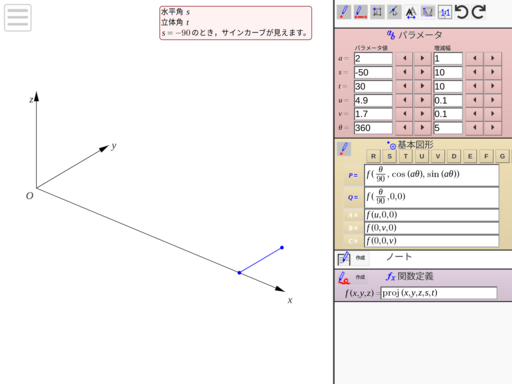The image size is (512, 384).
Task: Select the line segment pencil tool
Action: pos(360,12)
